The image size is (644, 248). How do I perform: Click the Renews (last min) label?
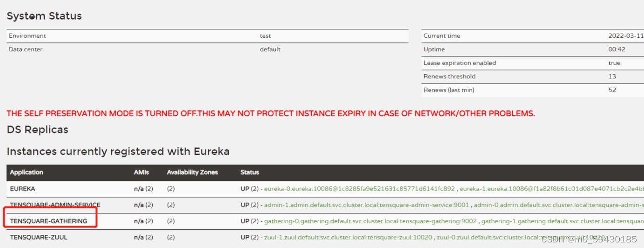(449, 90)
